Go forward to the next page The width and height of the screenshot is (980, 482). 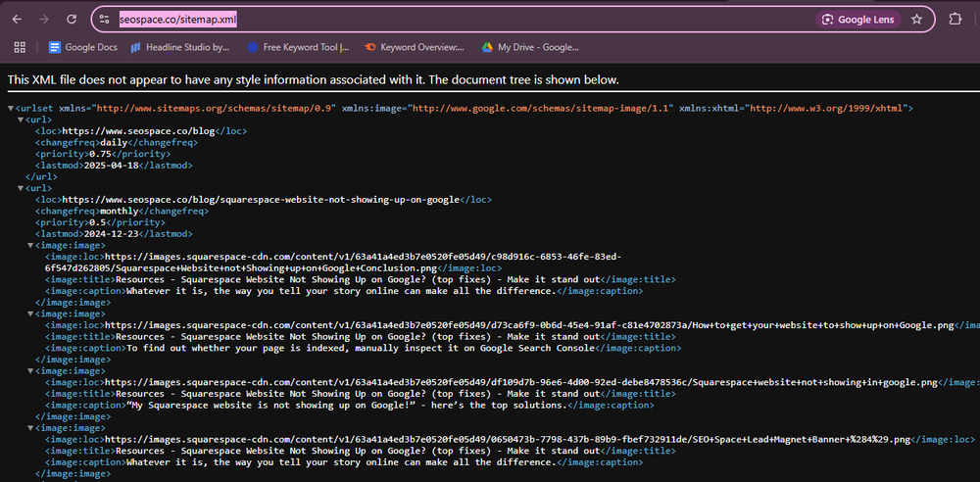44,20
